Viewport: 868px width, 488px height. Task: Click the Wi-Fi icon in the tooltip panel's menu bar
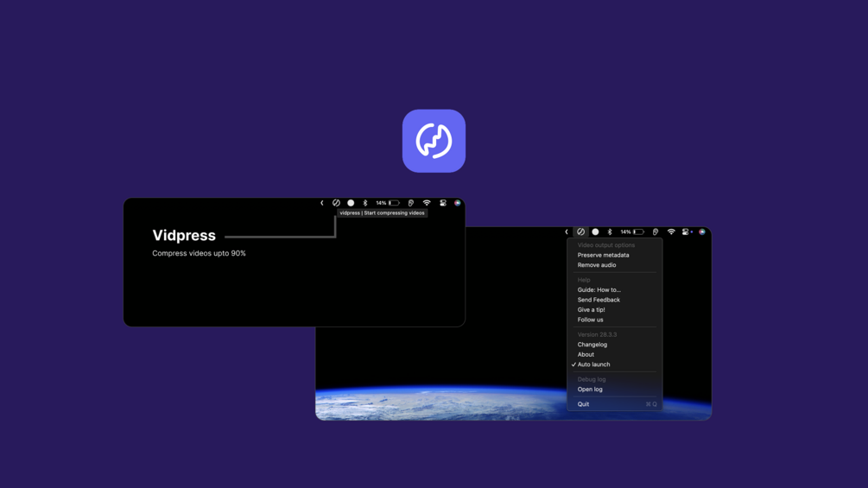[x=427, y=203]
